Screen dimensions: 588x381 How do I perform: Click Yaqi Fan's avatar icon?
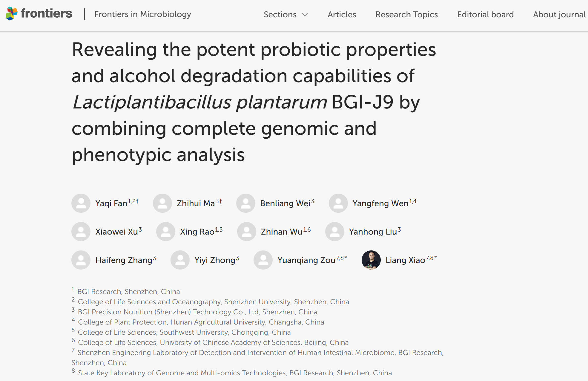[x=81, y=203]
